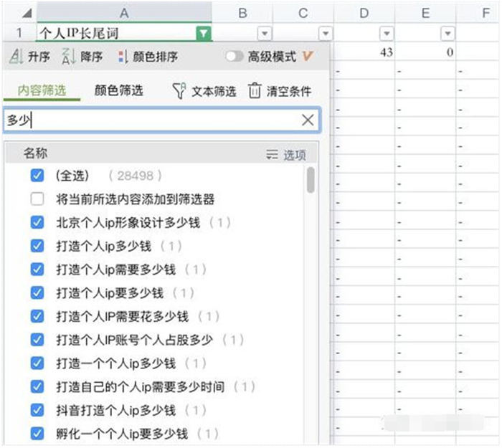Click the 升序 label
This screenshot has height=448, width=502.
click(39, 57)
